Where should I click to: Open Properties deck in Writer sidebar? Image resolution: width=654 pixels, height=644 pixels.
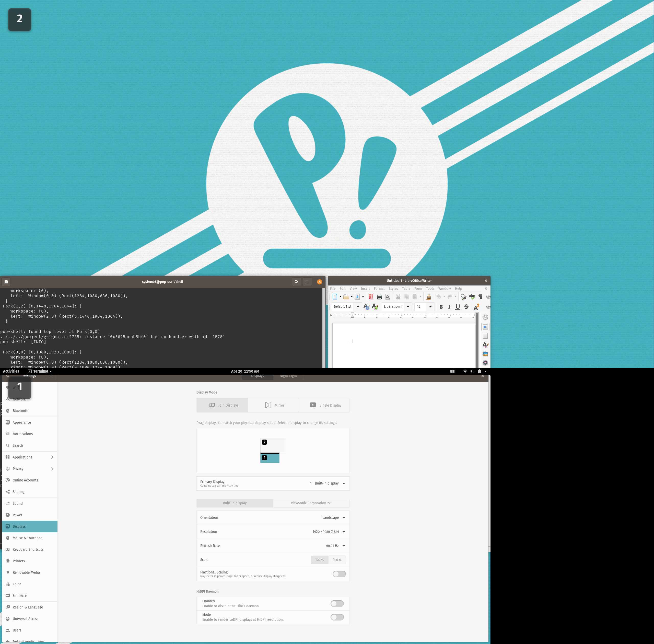tap(485, 327)
